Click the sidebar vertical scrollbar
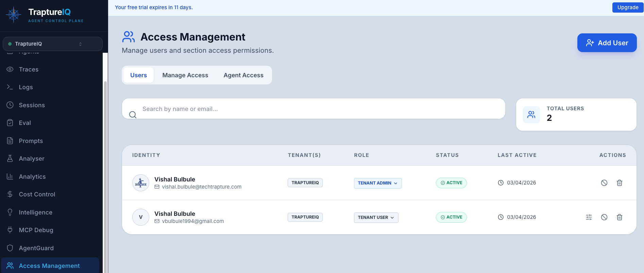644x273 pixels. 105,177
